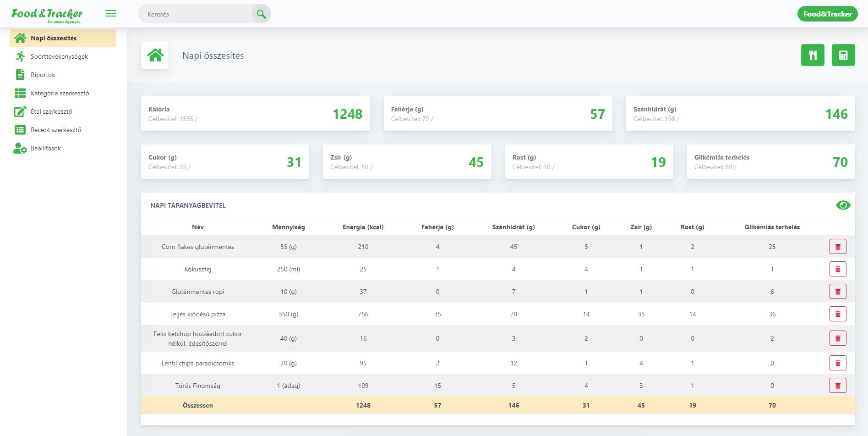
Task: Click the 1 (adag) quantity cell
Action: click(289, 386)
